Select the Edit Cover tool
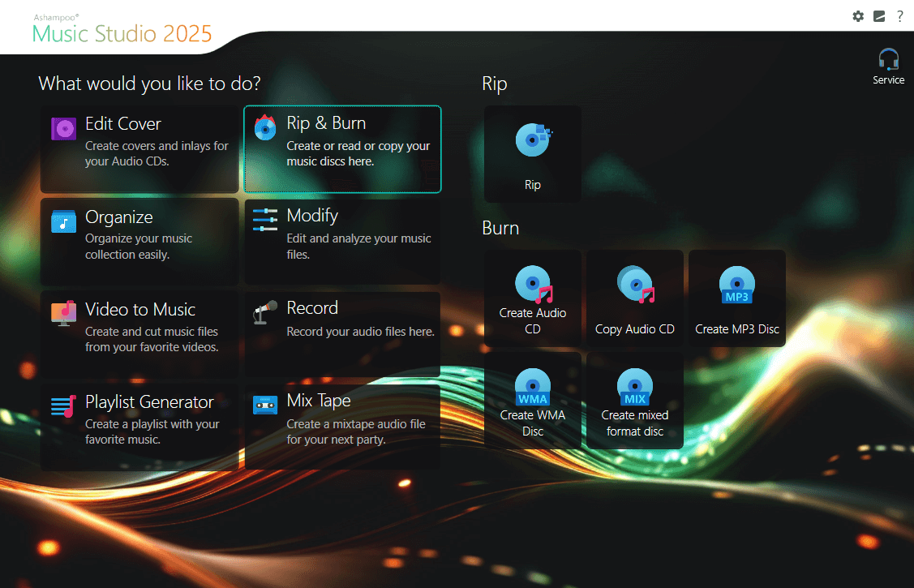This screenshot has height=588, width=914. click(x=139, y=148)
